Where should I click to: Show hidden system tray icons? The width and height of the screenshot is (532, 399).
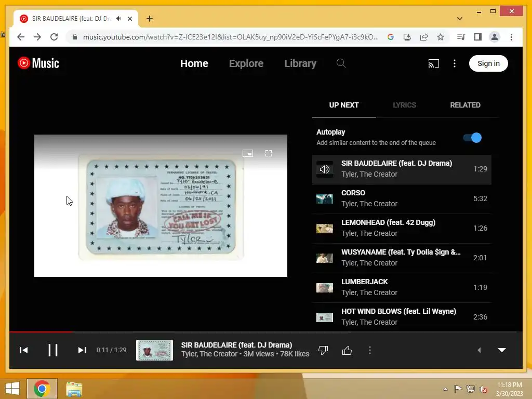click(445, 389)
